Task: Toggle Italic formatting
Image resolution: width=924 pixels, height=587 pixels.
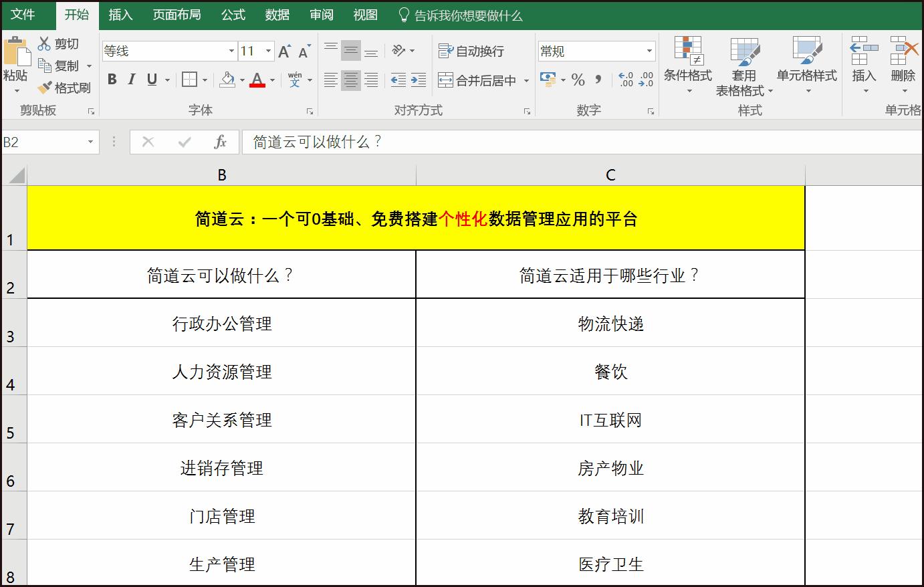Action: pyautogui.click(x=132, y=80)
